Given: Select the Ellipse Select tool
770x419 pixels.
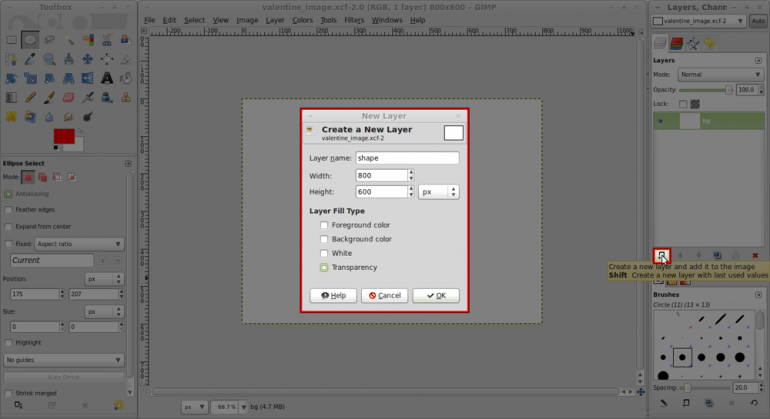Looking at the screenshot, I should [x=30, y=40].
